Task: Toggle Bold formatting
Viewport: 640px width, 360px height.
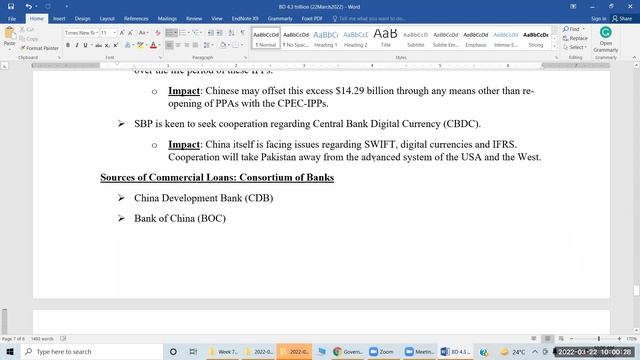Action: pyautogui.click(x=68, y=45)
